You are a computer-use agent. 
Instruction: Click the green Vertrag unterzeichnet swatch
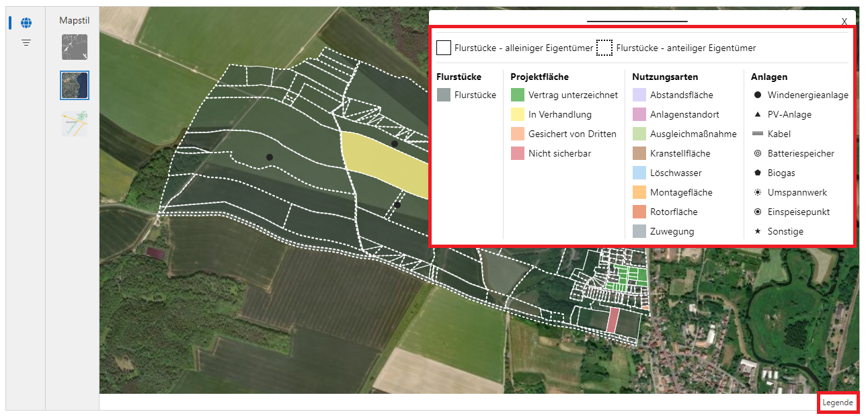tap(517, 95)
